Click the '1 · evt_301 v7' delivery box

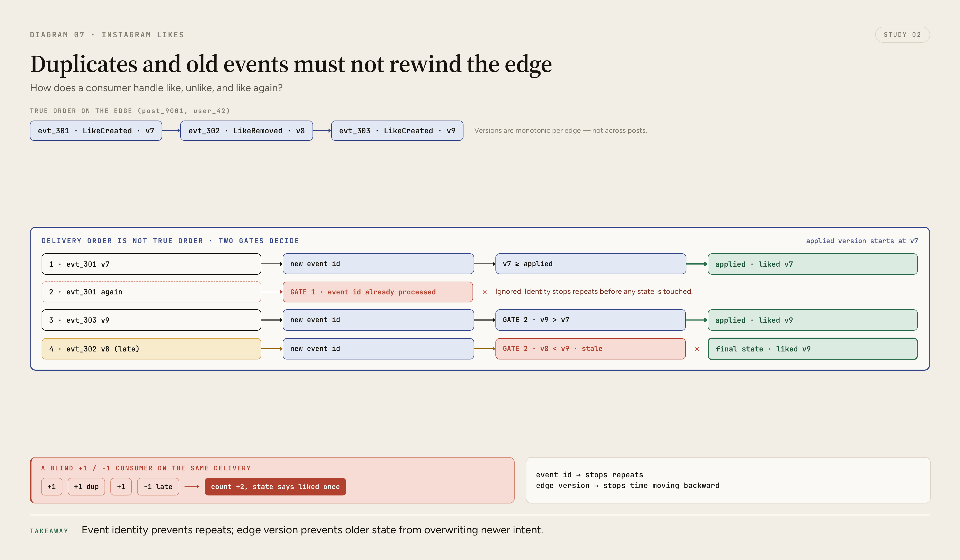point(151,264)
